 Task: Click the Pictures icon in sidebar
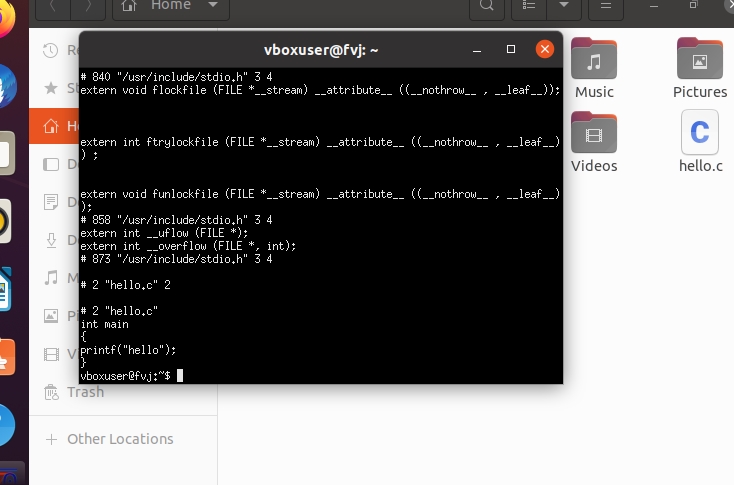tap(51, 316)
